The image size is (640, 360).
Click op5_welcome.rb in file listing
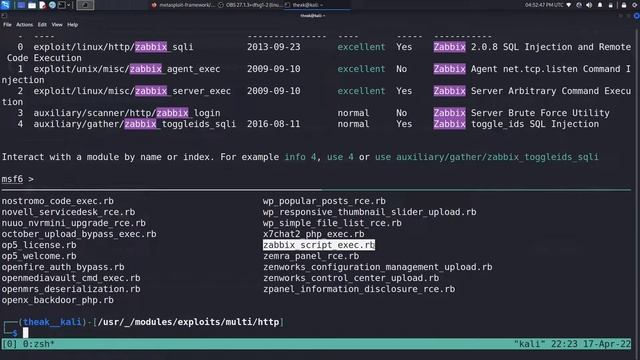(x=39, y=256)
